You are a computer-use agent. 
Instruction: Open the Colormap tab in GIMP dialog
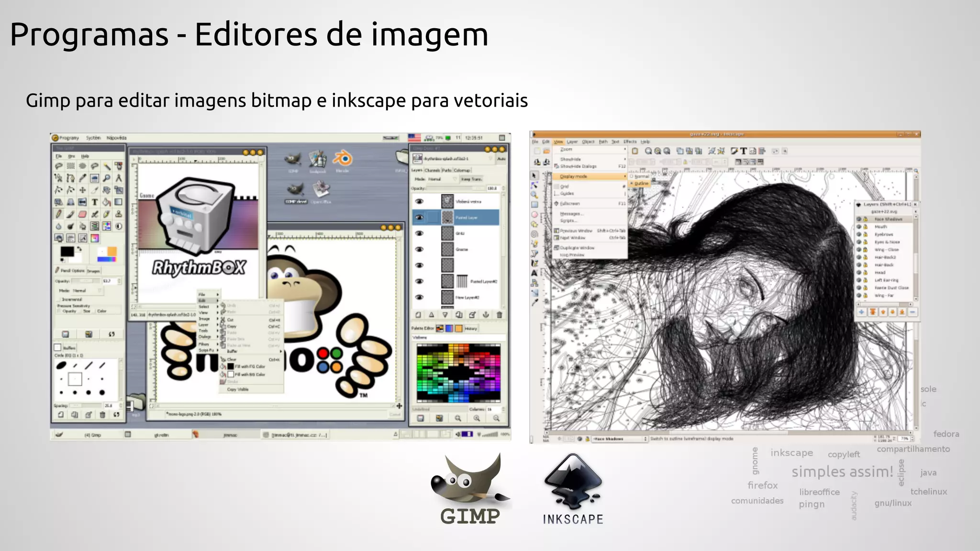(x=462, y=170)
